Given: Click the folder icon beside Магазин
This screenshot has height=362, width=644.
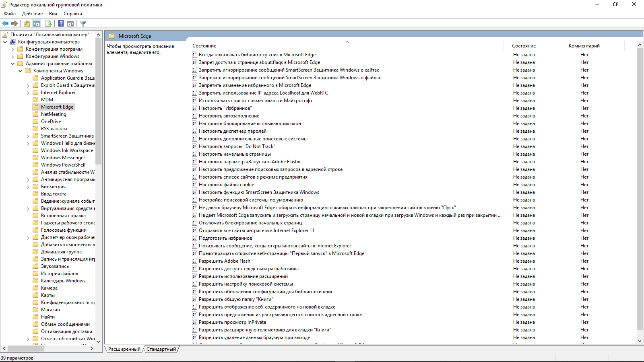Looking at the screenshot, I should click(x=36, y=310).
